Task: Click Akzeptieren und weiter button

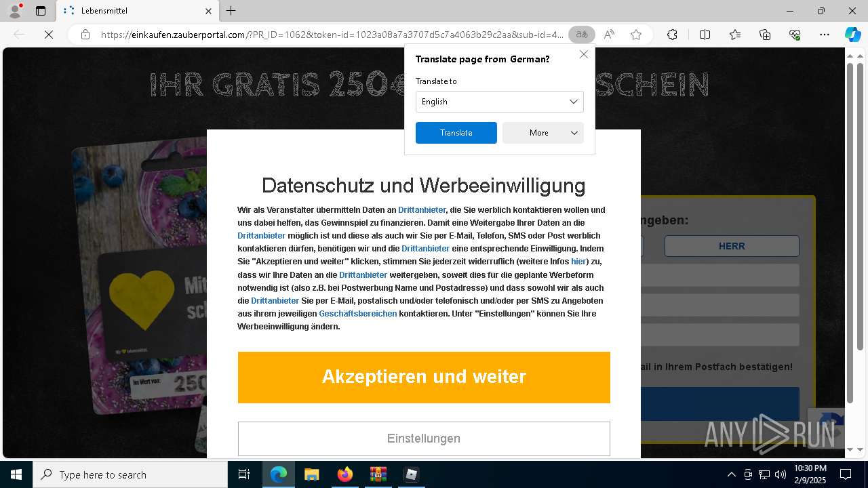Action: point(424,377)
